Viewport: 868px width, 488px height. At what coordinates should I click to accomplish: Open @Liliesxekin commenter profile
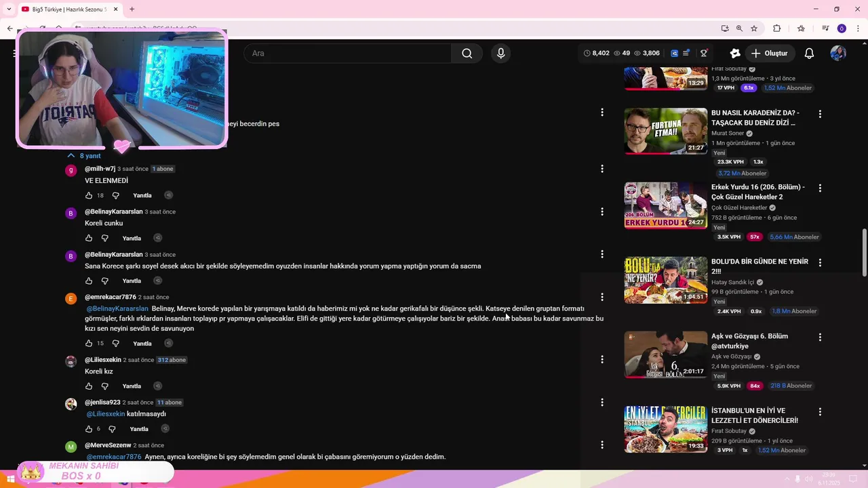(x=103, y=360)
